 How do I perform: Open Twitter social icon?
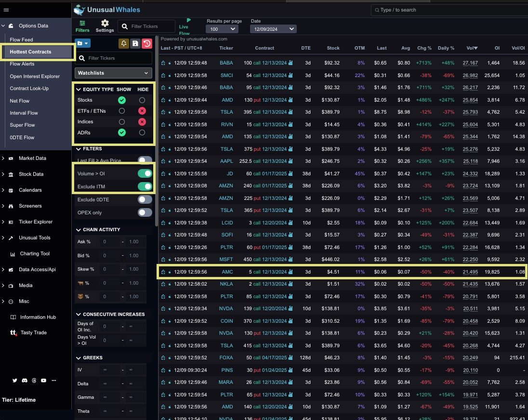click(x=14, y=381)
